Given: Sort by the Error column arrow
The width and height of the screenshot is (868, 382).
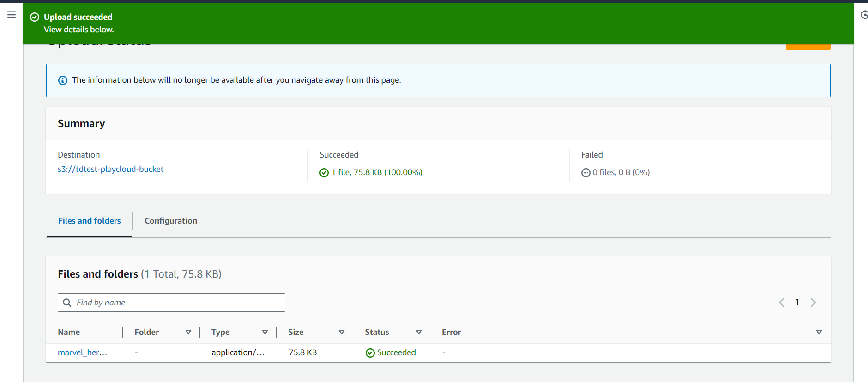Looking at the screenshot, I should pos(819,332).
